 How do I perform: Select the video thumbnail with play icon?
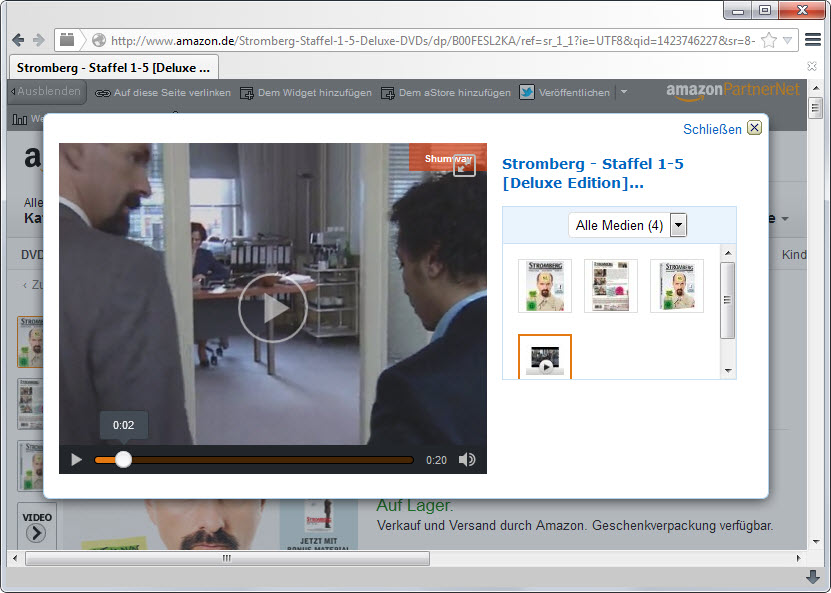(545, 357)
